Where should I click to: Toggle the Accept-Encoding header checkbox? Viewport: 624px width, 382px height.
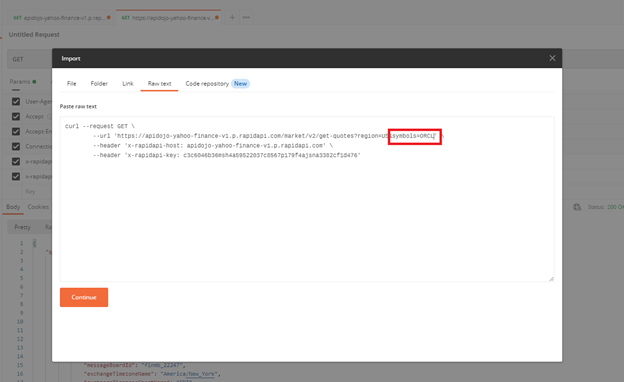tap(16, 132)
